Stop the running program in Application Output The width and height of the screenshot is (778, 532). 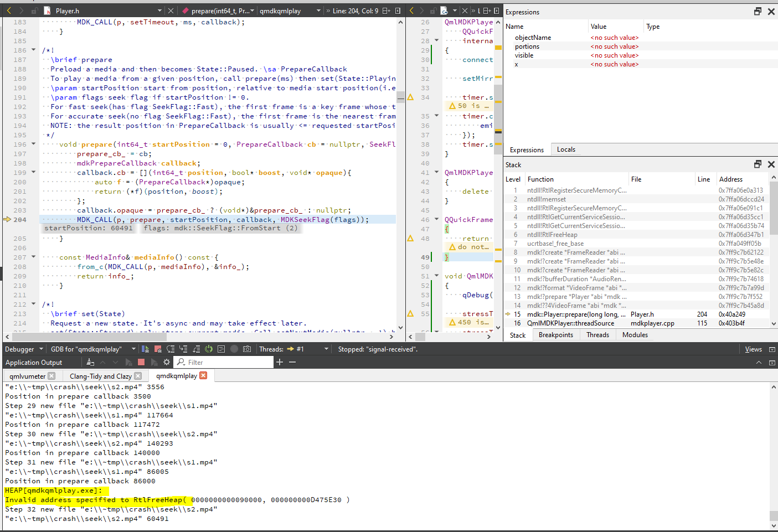click(x=141, y=362)
